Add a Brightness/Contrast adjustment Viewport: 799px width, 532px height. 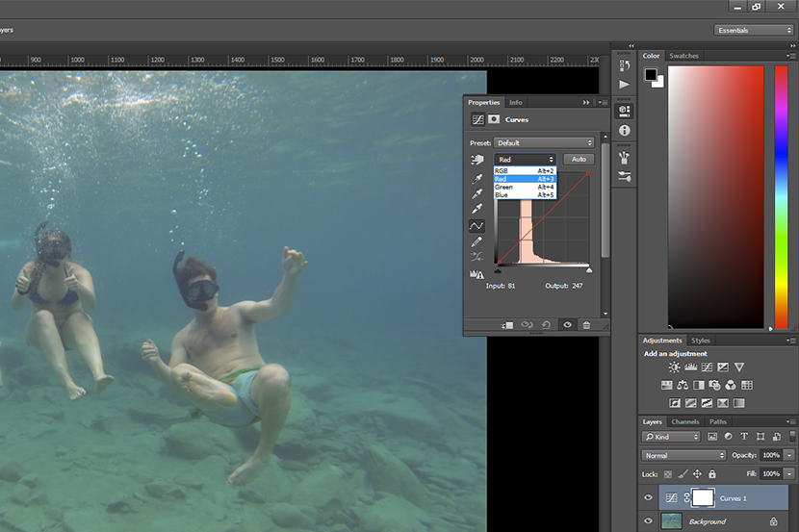coord(674,367)
